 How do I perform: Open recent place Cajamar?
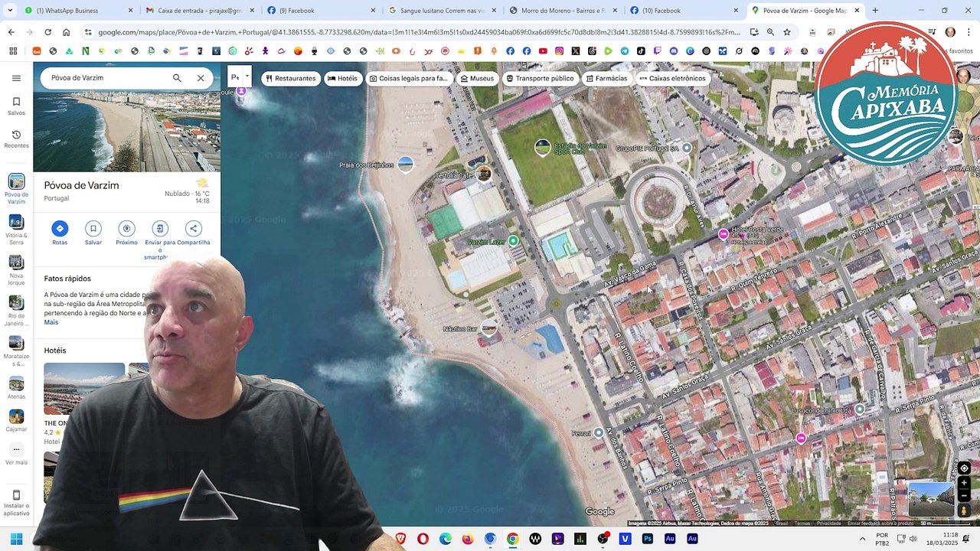click(x=16, y=421)
